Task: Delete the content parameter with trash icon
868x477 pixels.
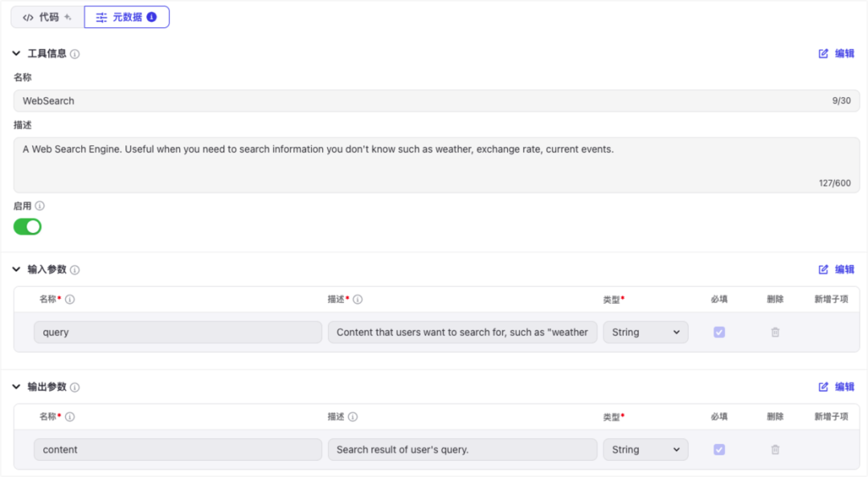Action: point(775,450)
